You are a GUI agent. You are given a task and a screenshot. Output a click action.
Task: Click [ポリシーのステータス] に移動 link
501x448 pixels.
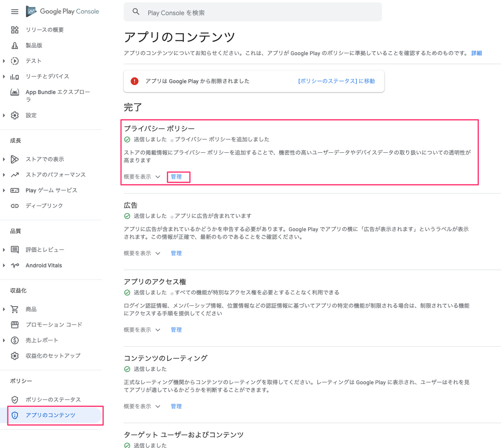(x=337, y=81)
